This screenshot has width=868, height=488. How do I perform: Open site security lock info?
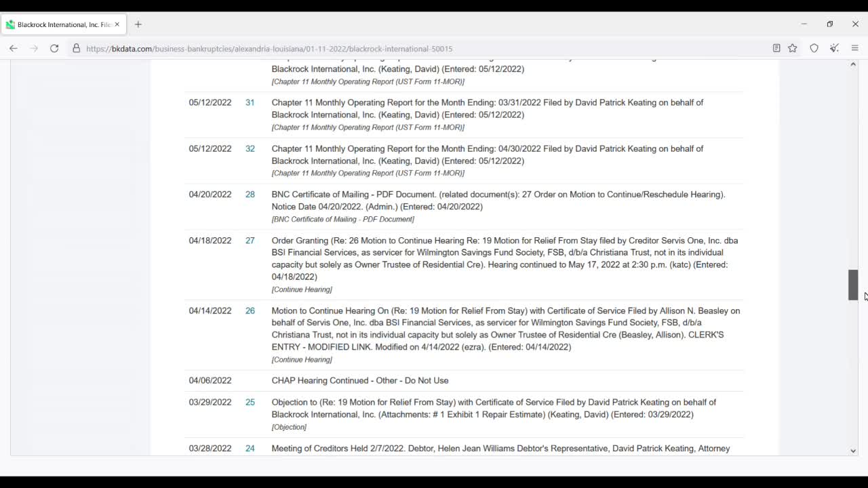coord(77,48)
